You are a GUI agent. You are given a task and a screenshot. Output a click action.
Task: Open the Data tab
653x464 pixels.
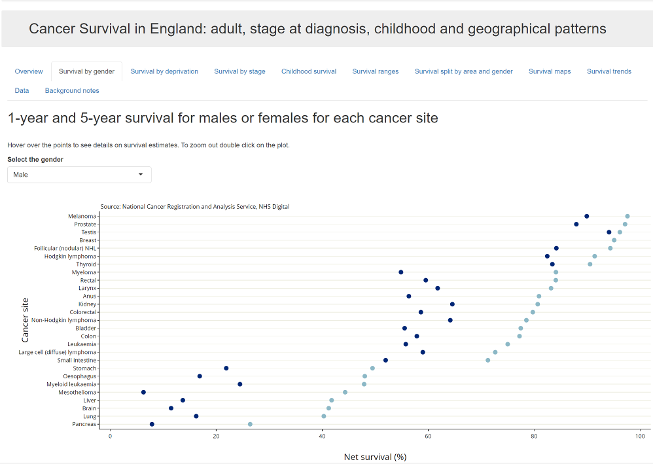22,90
